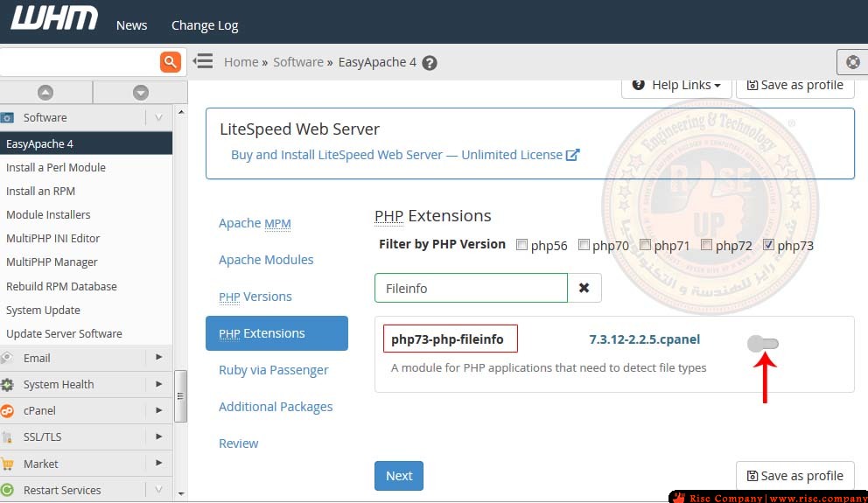
Task: Enable php56 filter checkbox
Action: 521,245
